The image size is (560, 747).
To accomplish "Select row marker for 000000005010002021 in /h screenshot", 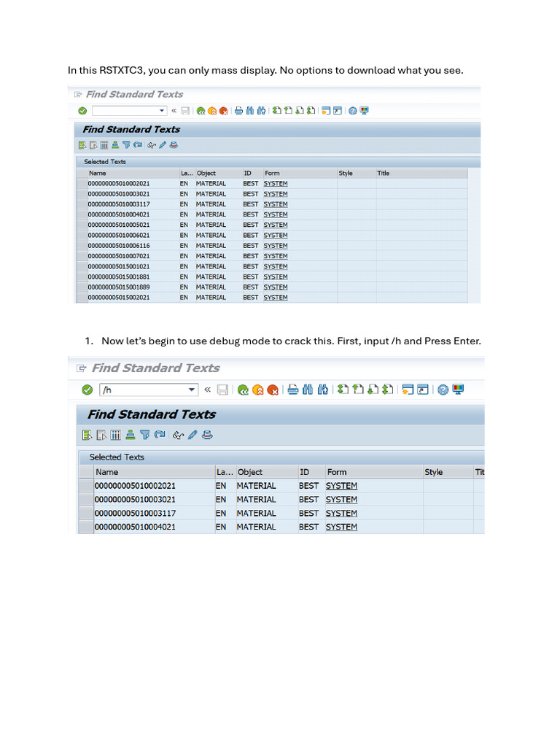I will (86, 486).
